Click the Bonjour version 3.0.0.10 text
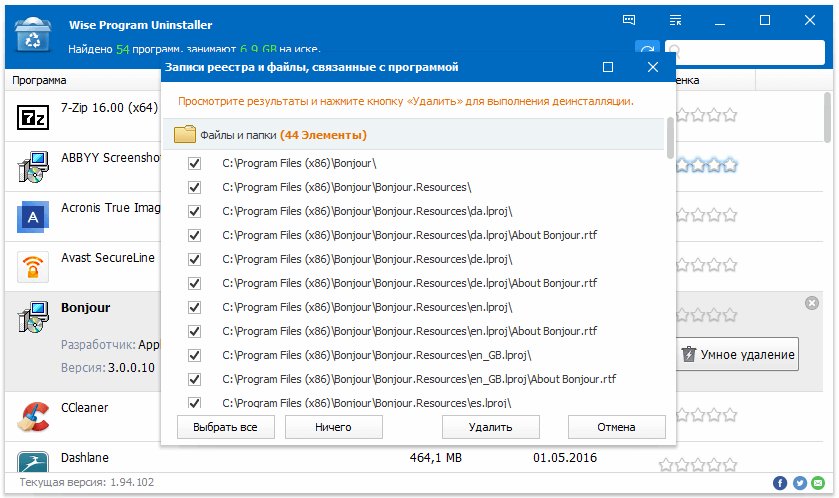The image size is (839, 498). (x=131, y=367)
